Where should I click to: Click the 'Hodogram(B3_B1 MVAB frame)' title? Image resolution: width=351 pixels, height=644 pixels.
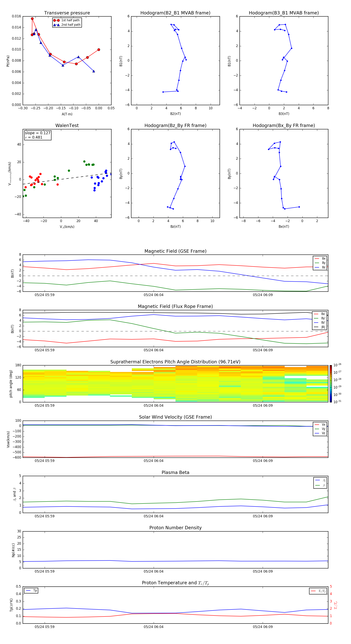point(284,13)
